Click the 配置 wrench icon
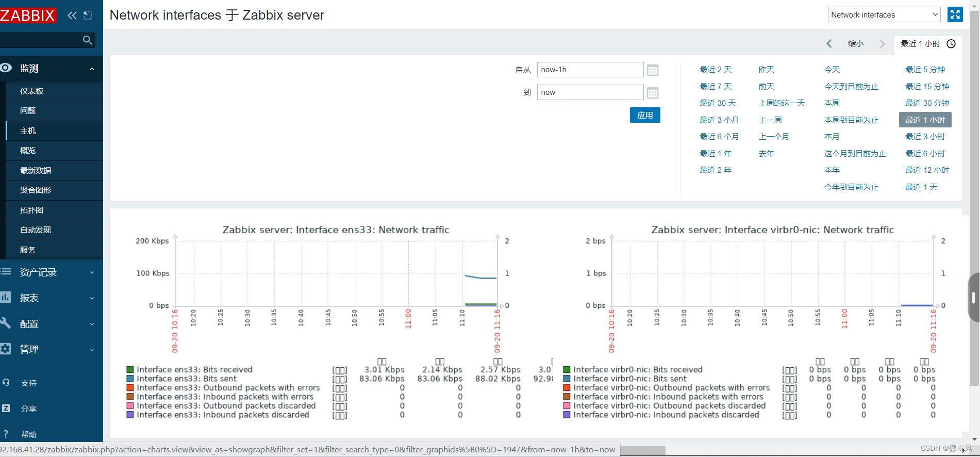 [x=6, y=323]
